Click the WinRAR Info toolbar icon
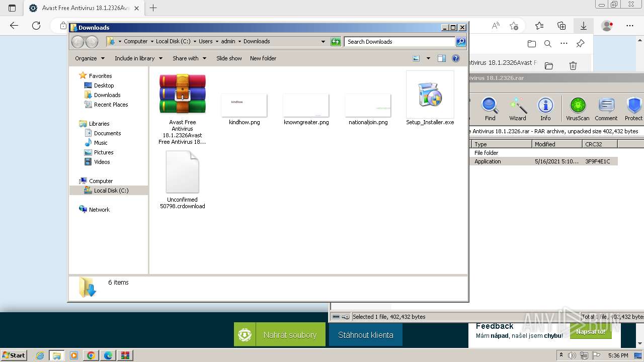Image resolution: width=644 pixels, height=362 pixels. coord(545,109)
